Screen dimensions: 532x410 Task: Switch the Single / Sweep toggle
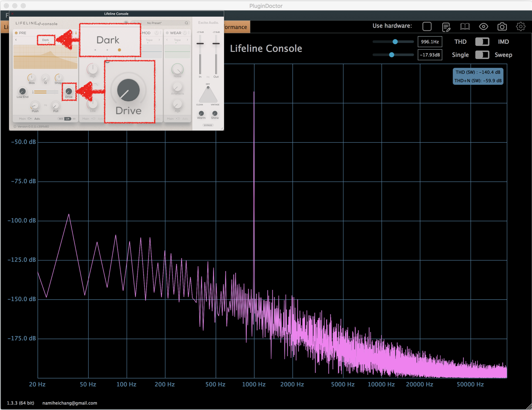[482, 55]
